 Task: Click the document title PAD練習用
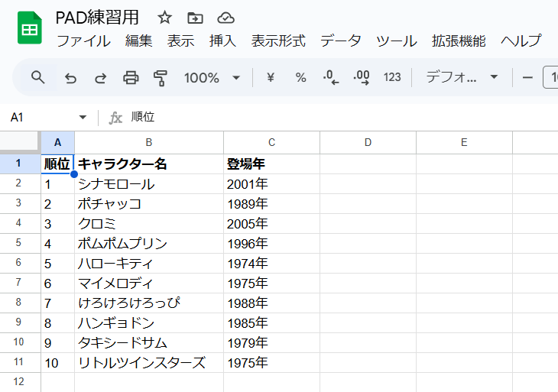tap(97, 18)
